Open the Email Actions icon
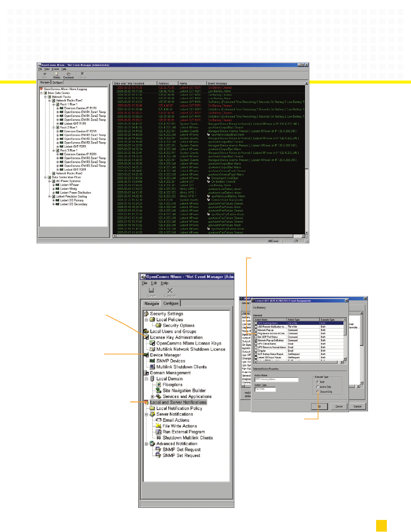 [x=159, y=420]
